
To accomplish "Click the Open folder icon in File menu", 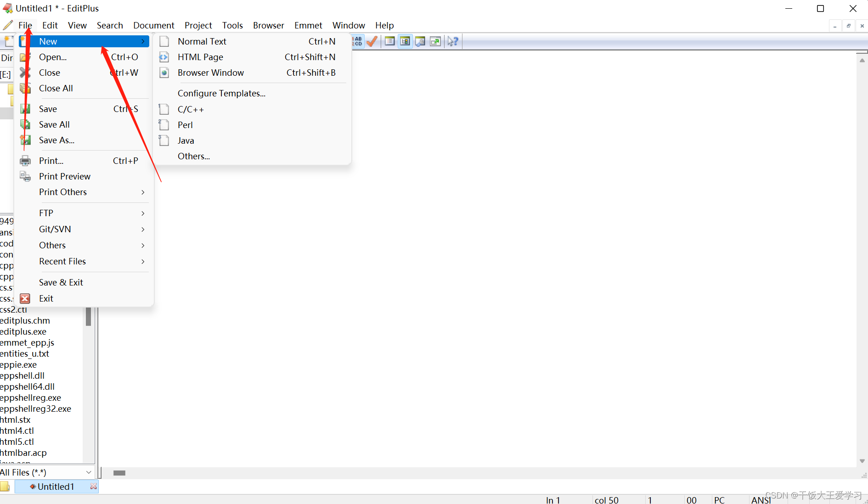I will [x=25, y=57].
